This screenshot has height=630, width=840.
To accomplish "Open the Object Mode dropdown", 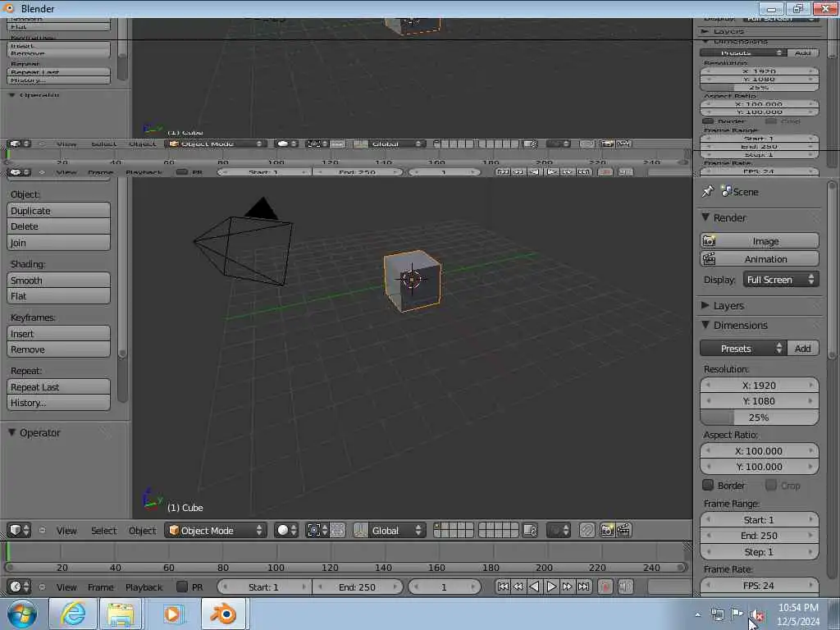I will [216, 531].
